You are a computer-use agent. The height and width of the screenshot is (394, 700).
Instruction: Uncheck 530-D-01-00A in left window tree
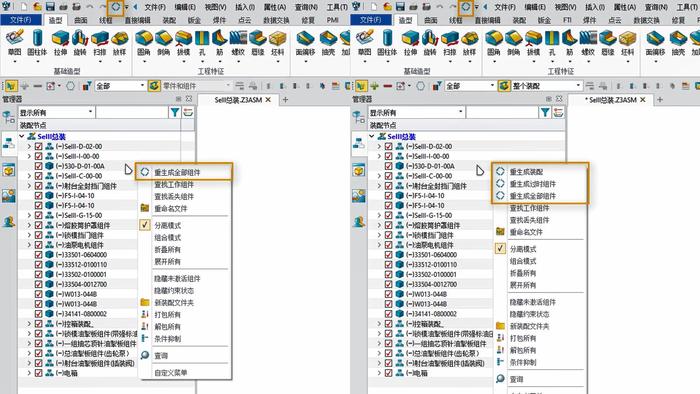(38, 166)
